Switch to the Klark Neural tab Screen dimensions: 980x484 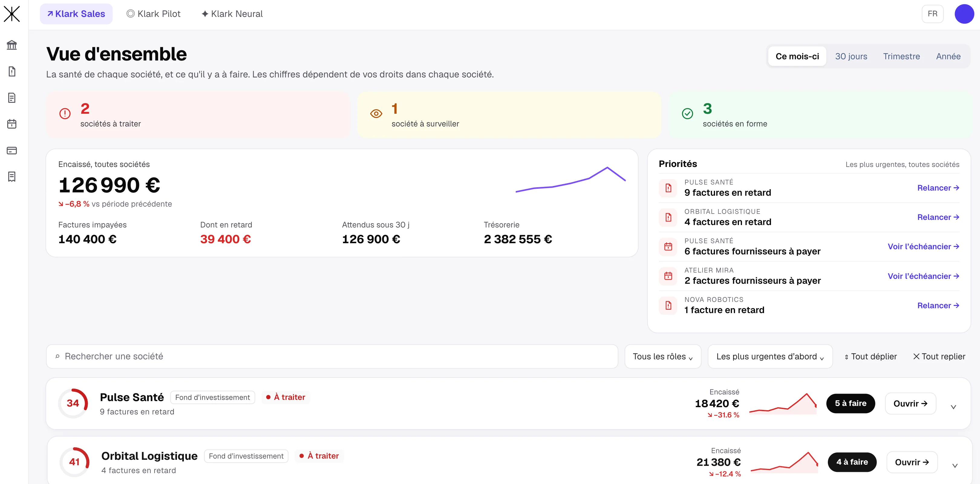tap(232, 14)
